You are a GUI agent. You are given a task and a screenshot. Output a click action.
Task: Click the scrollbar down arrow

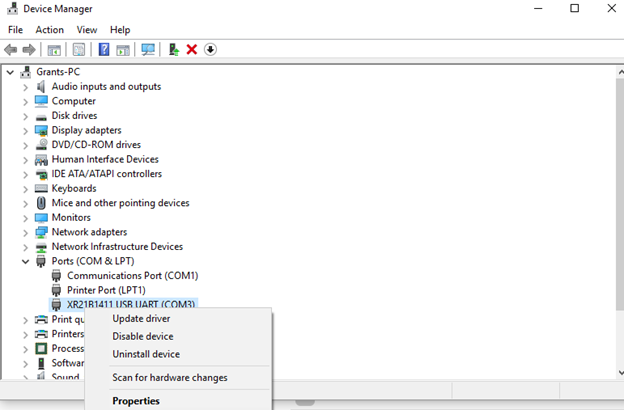point(620,373)
